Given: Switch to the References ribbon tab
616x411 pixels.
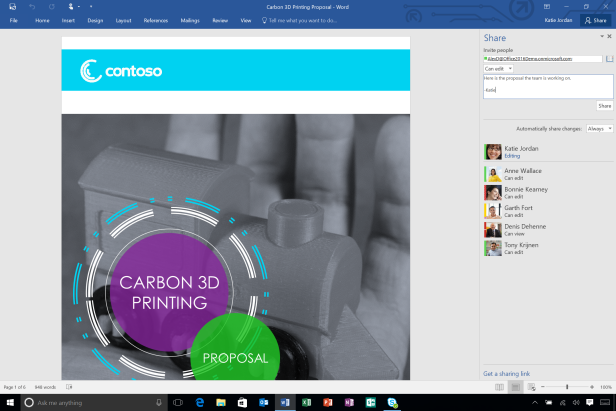Looking at the screenshot, I should 156,20.
